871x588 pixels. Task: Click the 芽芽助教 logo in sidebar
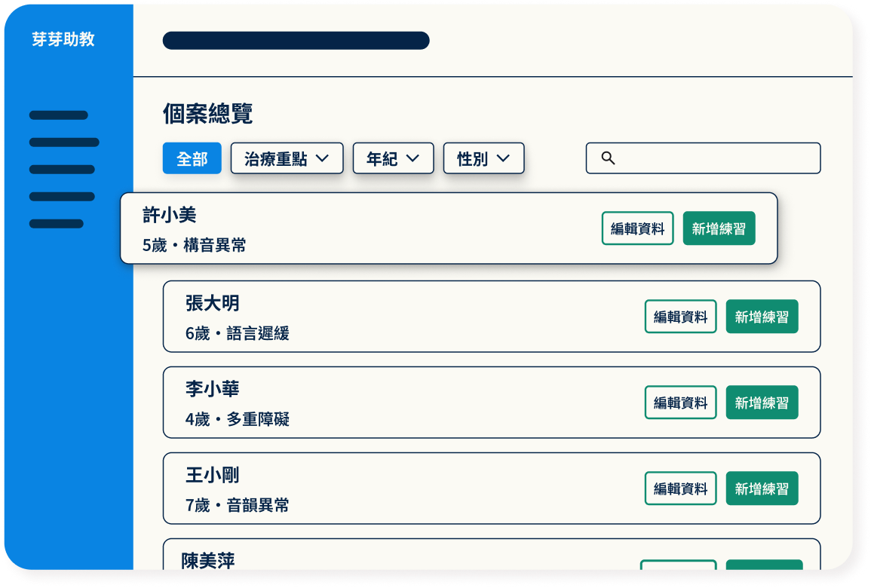click(63, 39)
